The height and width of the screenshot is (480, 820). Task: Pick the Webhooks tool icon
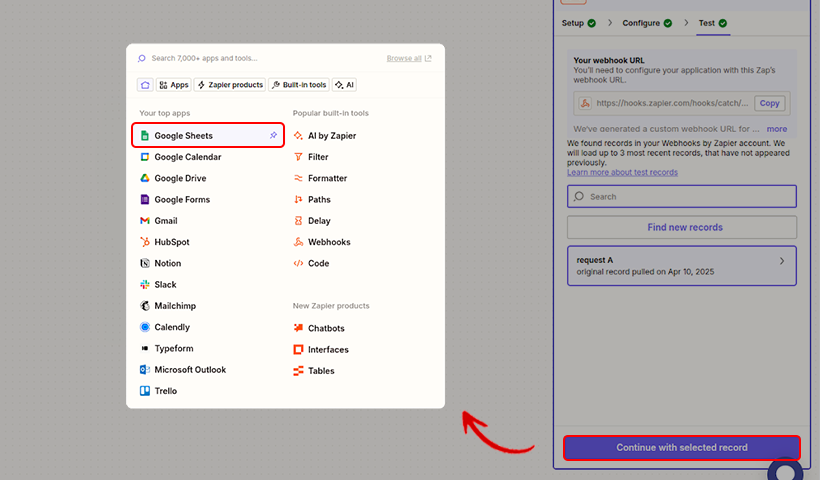coord(298,242)
